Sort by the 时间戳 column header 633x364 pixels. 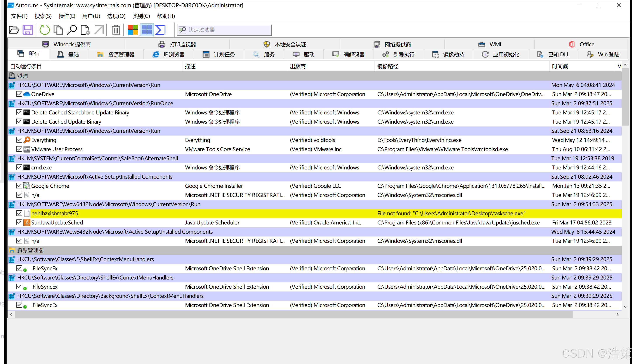(x=560, y=67)
